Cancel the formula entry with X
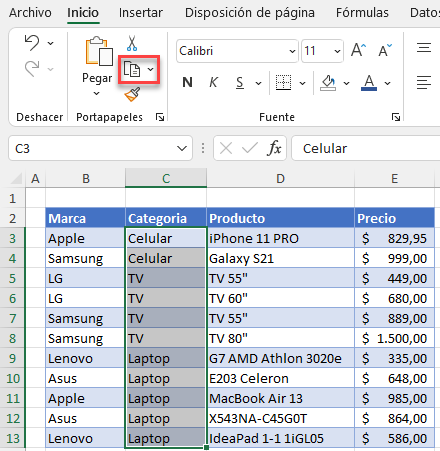440x451 pixels. (x=226, y=148)
